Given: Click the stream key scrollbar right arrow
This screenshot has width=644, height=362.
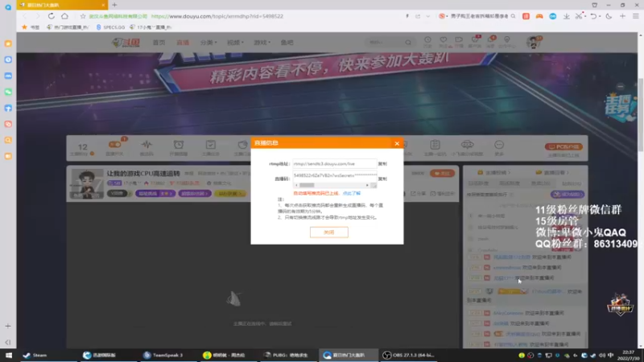Looking at the screenshot, I should 367,185.
